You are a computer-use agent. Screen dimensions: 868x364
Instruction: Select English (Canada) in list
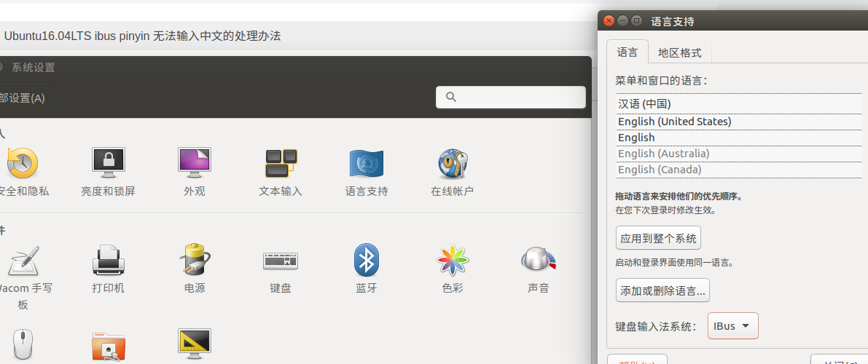pyautogui.click(x=738, y=170)
